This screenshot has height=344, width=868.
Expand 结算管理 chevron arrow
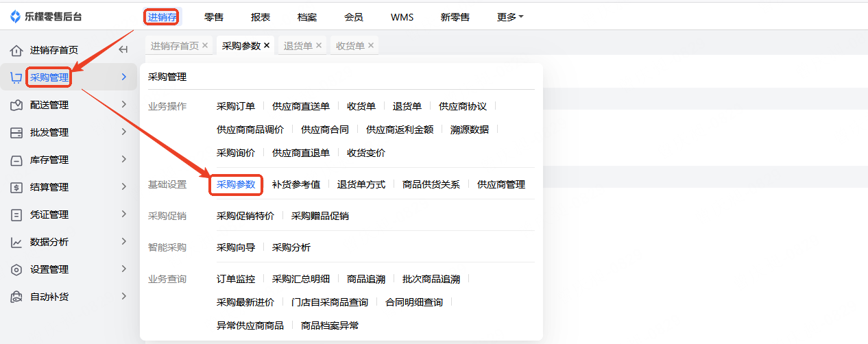click(123, 186)
